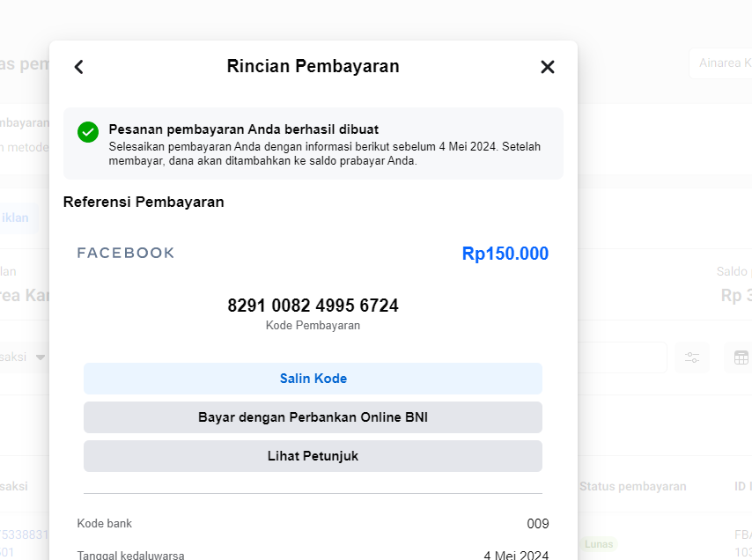The height and width of the screenshot is (560, 752).
Task: Click the Status pembayaran column header
Action: [632, 486]
